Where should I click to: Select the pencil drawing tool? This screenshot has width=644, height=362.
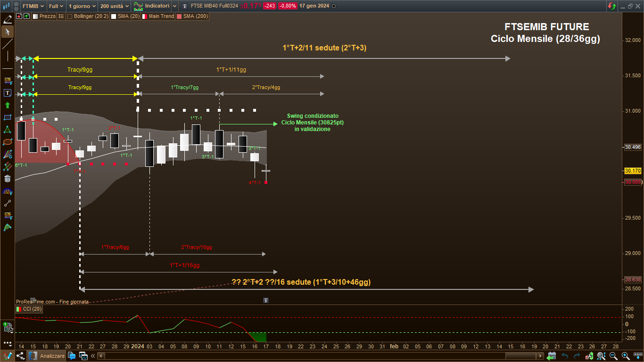(x=7, y=19)
